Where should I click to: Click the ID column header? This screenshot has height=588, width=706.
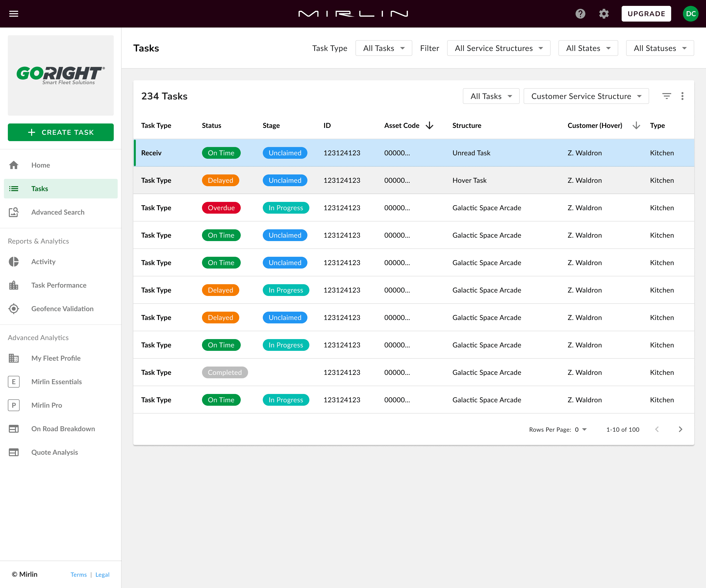tap(327, 125)
